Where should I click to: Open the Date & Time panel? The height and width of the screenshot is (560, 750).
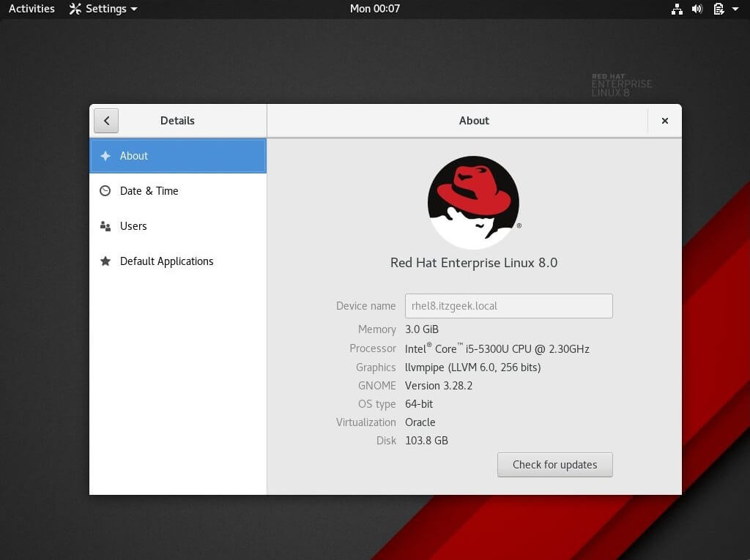(x=178, y=191)
